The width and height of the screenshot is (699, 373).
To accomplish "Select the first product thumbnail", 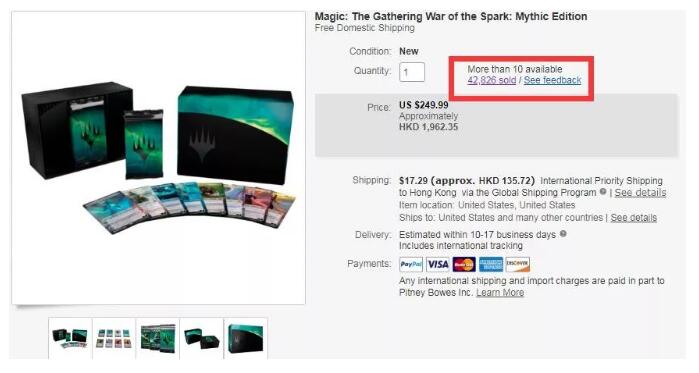I will point(70,338).
